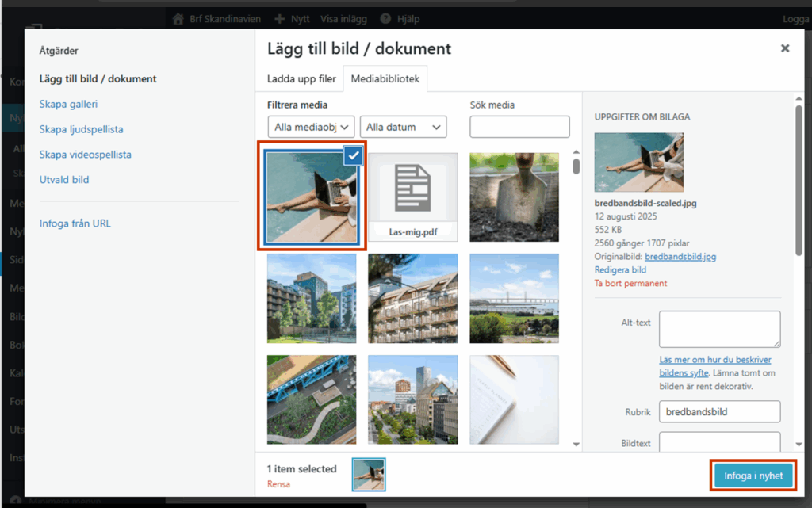Choose Skapa ljudspellista in the sidebar
This screenshot has height=508, width=812.
(x=82, y=129)
